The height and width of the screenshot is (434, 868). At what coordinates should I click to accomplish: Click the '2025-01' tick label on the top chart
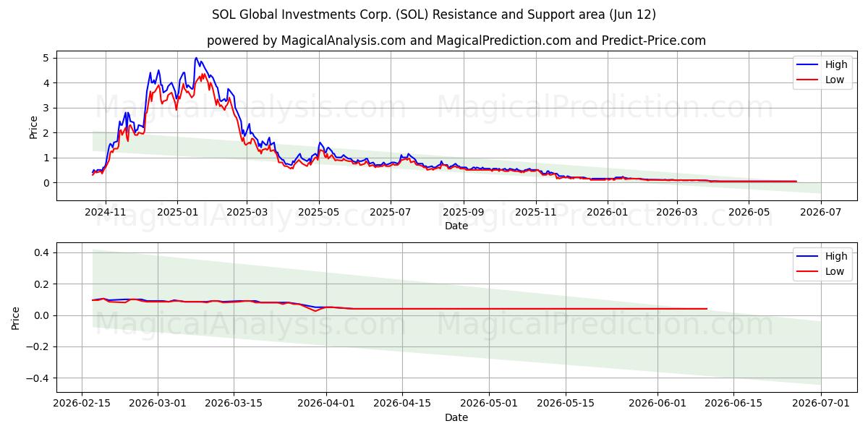pyautogui.click(x=177, y=212)
